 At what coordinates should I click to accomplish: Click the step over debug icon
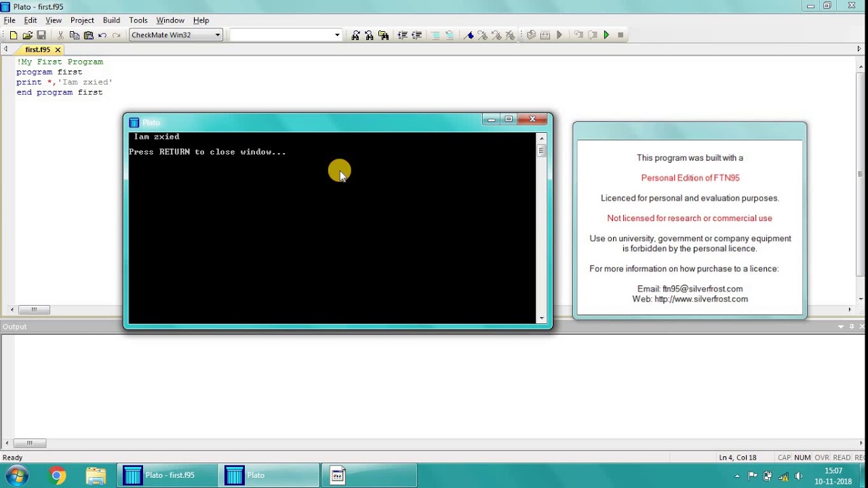[x=592, y=35]
